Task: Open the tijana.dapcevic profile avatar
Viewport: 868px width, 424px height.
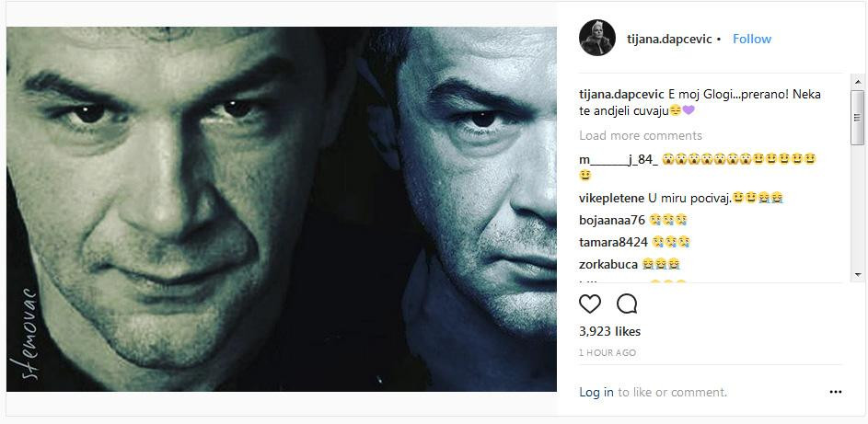Action: (596, 39)
